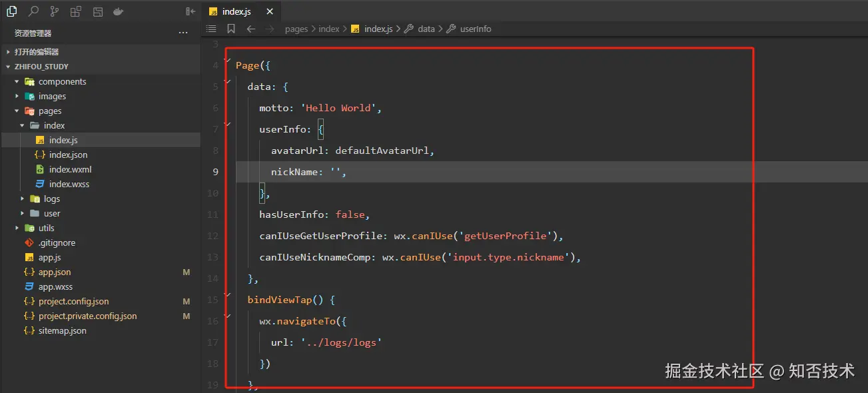Open the explorer more actions ellipsis

coord(183,33)
